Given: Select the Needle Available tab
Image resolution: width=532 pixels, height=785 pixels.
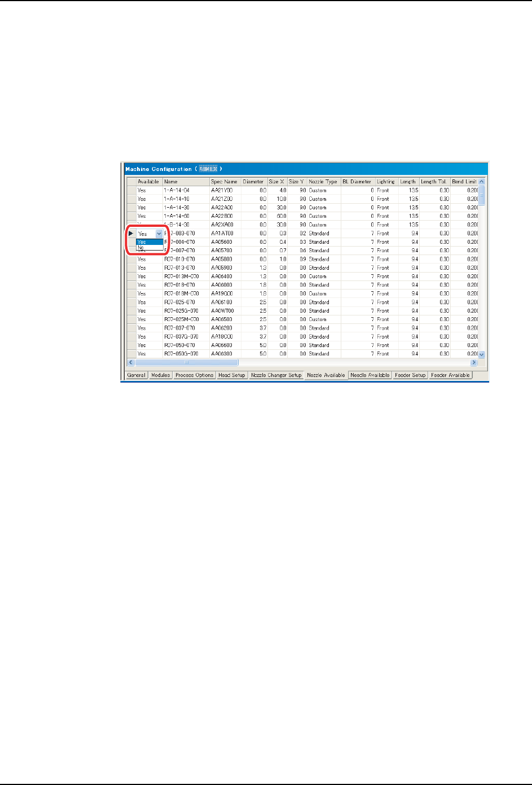Looking at the screenshot, I should [x=370, y=375].
